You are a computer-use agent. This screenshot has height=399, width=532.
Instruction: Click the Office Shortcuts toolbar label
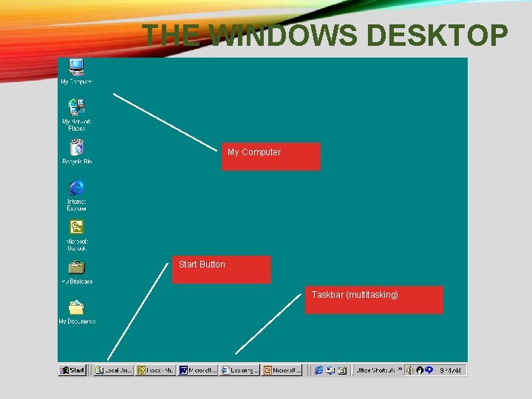375,370
